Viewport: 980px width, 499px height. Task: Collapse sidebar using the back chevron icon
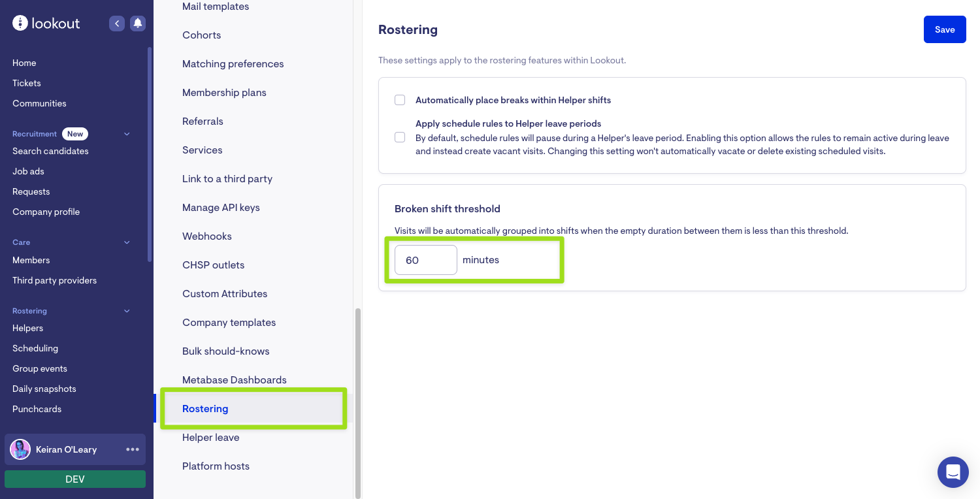coord(117,24)
